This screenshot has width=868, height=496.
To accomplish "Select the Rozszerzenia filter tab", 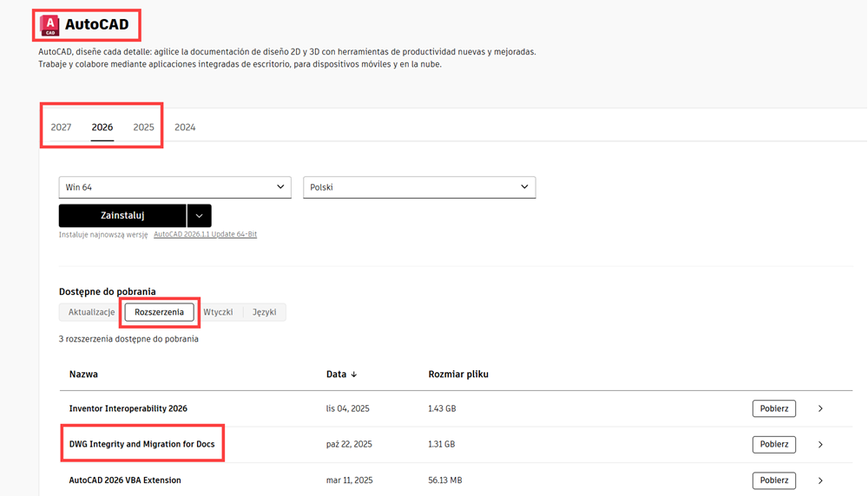I will [160, 312].
